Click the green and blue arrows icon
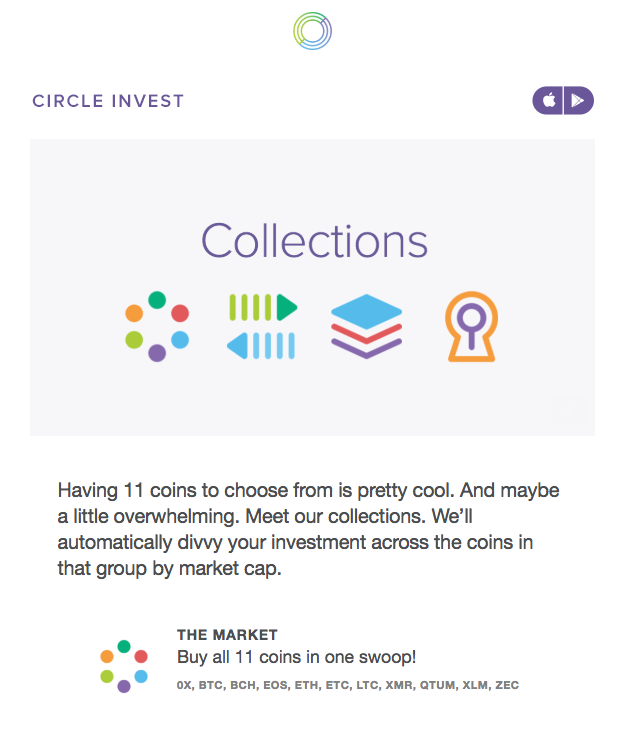625x730 pixels. (x=262, y=326)
